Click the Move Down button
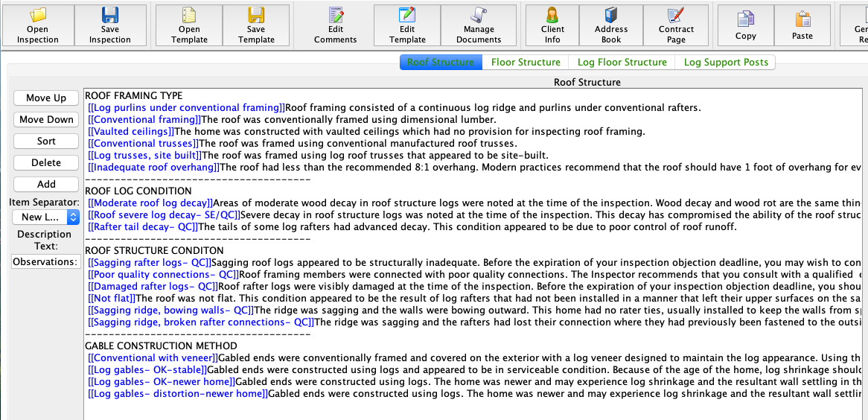Viewport: 868px width, 420px height. tap(46, 120)
